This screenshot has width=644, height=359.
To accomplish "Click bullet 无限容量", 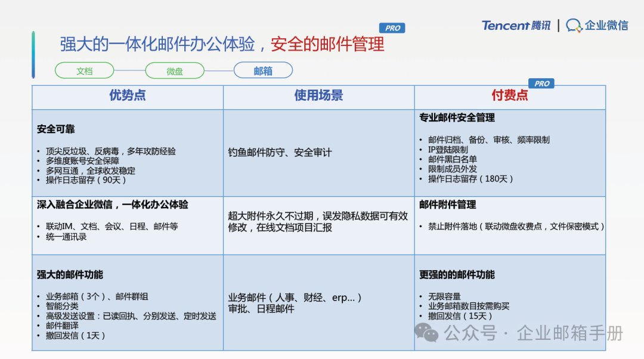I will pyautogui.click(x=444, y=296).
